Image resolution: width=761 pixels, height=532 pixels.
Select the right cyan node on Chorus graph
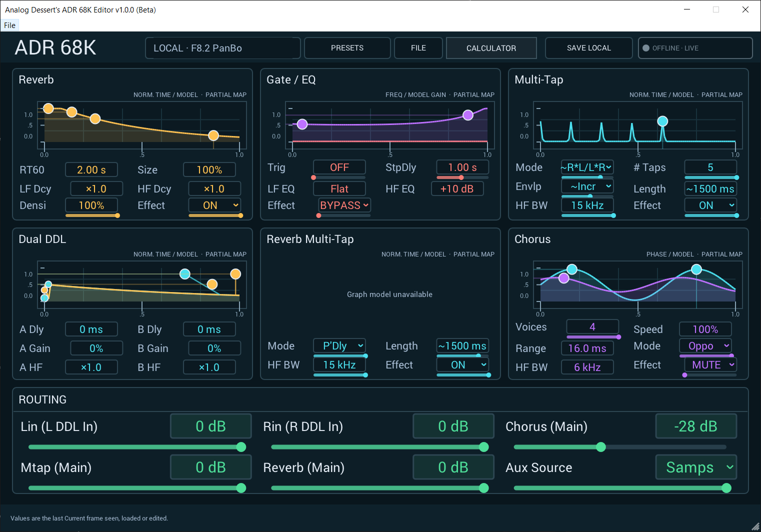coord(696,269)
